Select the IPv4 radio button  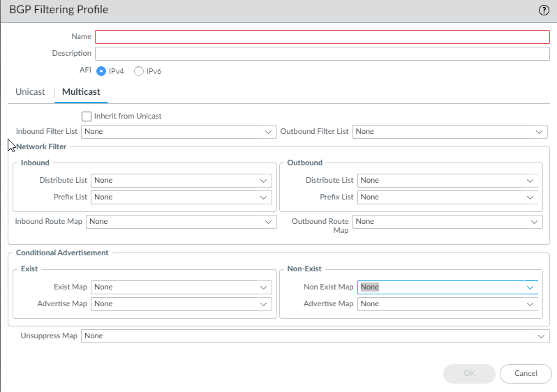(101, 71)
